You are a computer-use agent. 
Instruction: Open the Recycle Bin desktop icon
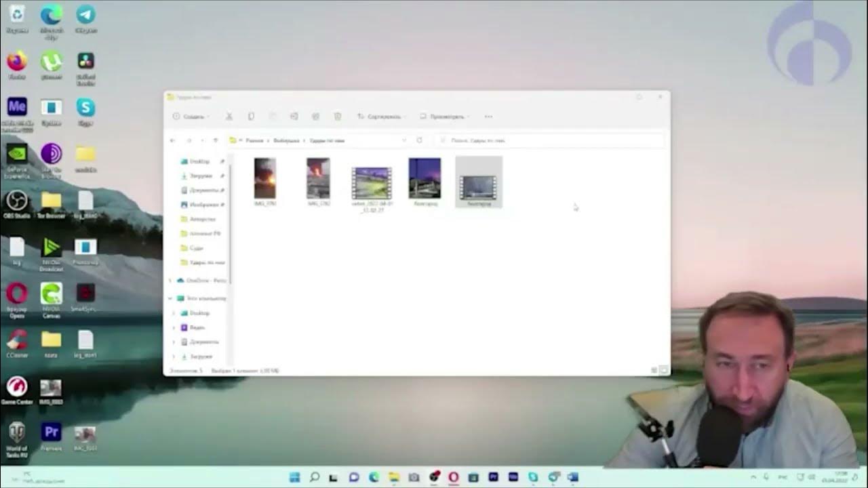click(17, 18)
